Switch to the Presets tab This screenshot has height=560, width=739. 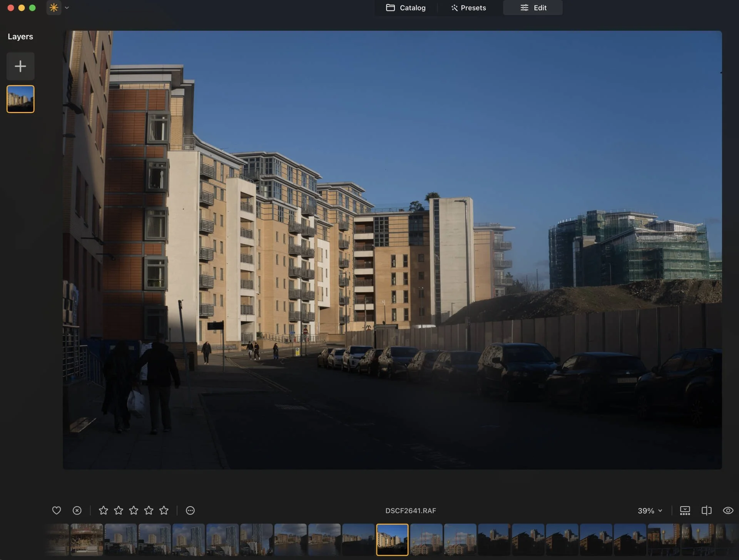coord(468,8)
